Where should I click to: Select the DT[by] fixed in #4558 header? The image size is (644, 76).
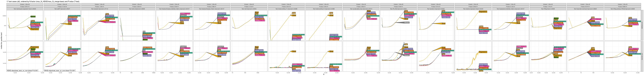pyautogui.click(x=548, y=9)
